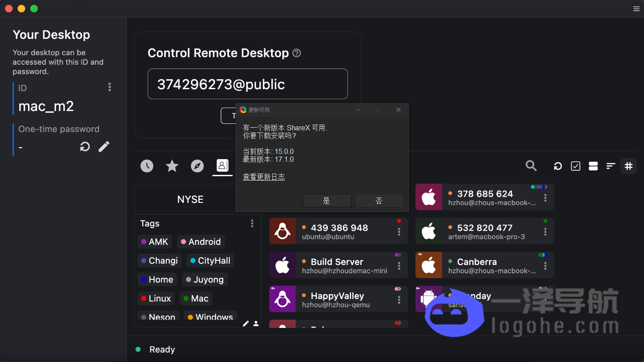Image resolution: width=644 pixels, height=362 pixels.
Task: Click the Build Server peer name
Action: (337, 261)
